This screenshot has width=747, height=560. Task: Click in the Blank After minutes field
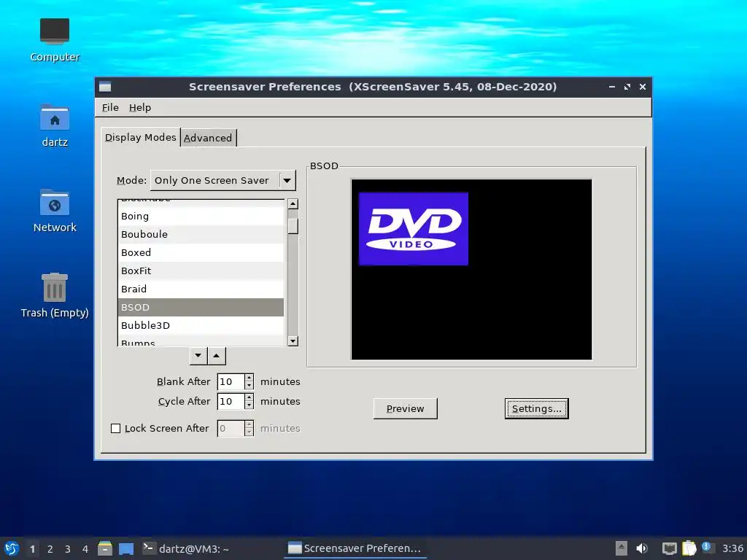tap(231, 381)
